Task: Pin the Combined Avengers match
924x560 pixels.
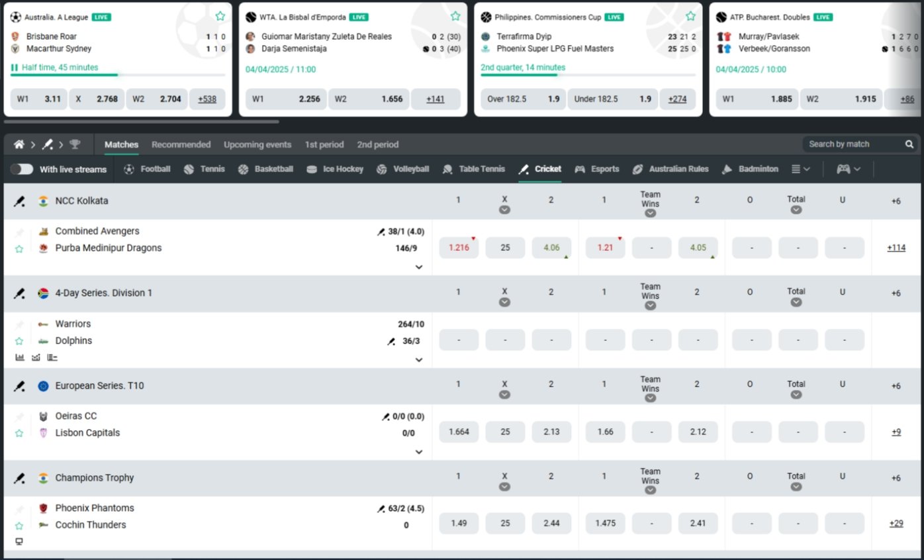Action: click(19, 232)
